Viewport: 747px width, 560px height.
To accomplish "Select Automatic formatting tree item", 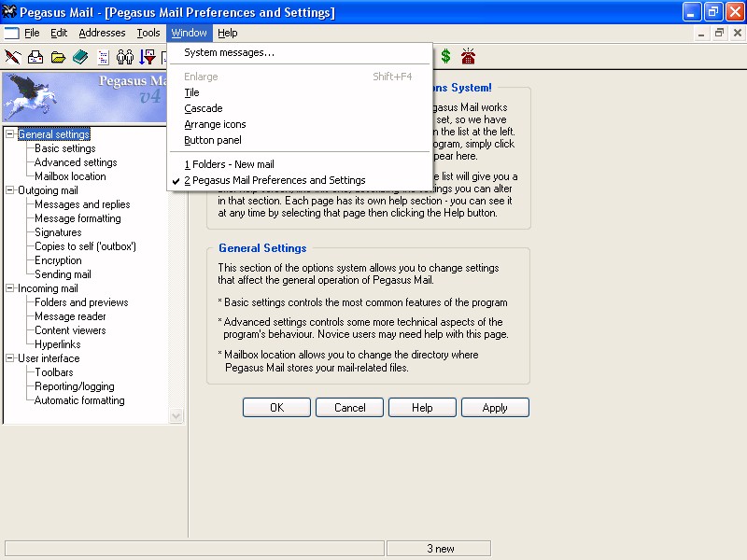I will pyautogui.click(x=79, y=400).
